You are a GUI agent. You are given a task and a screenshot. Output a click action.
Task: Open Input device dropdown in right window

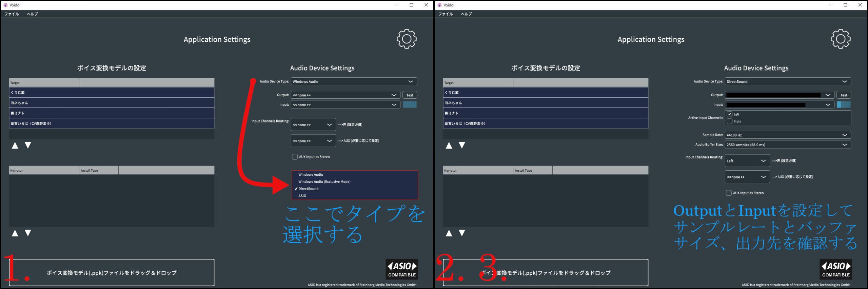[780, 105]
